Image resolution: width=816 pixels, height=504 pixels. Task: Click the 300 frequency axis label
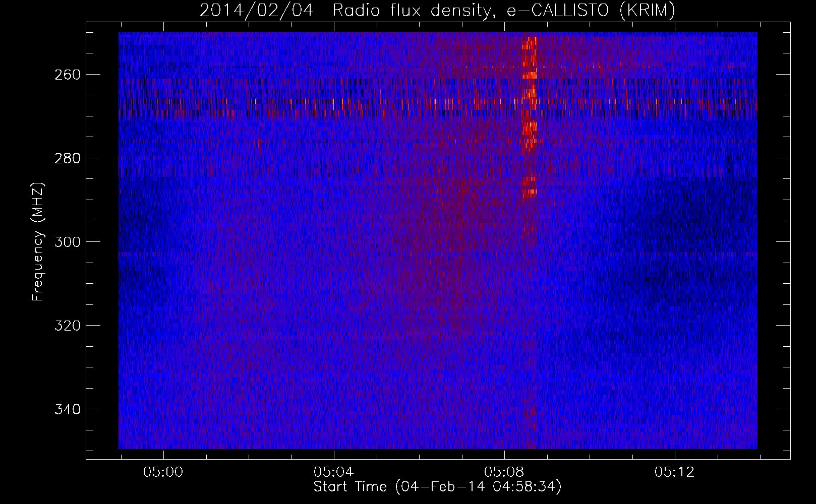click(67, 242)
